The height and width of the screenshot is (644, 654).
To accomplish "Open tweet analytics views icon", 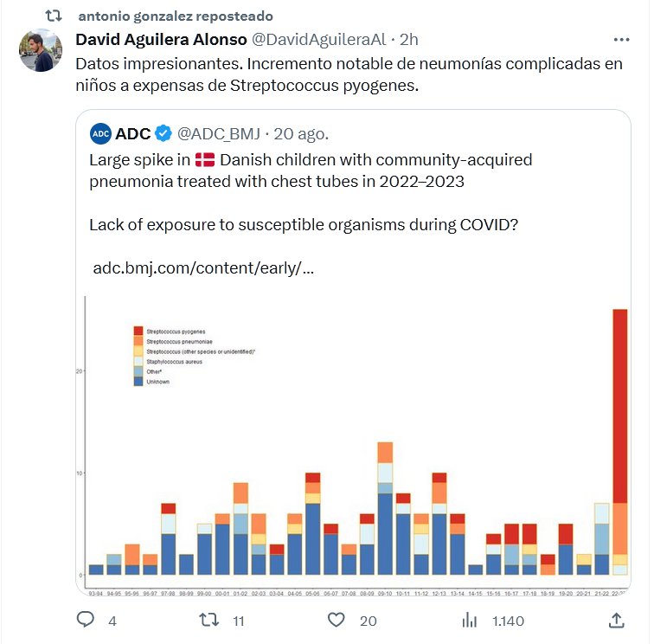I will pos(470,620).
